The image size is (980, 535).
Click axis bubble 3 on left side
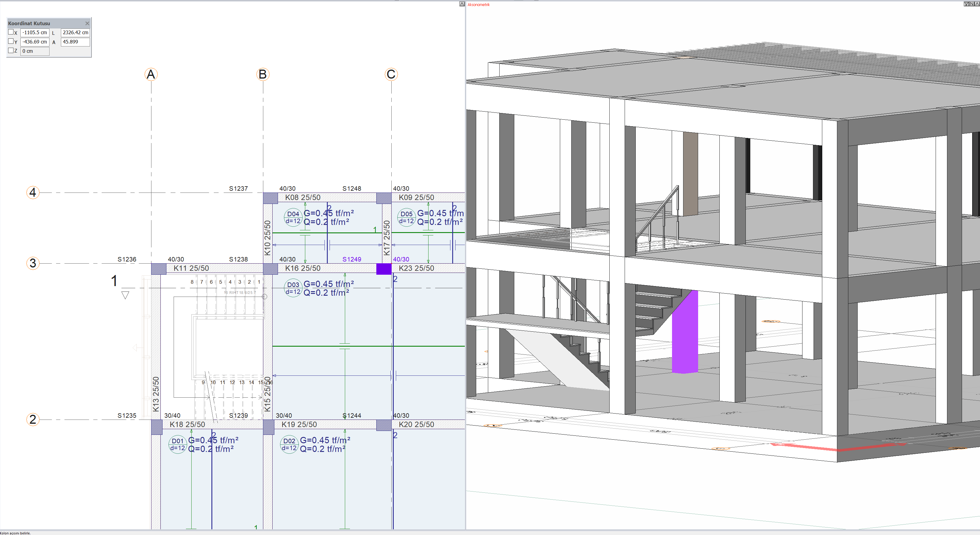(33, 263)
